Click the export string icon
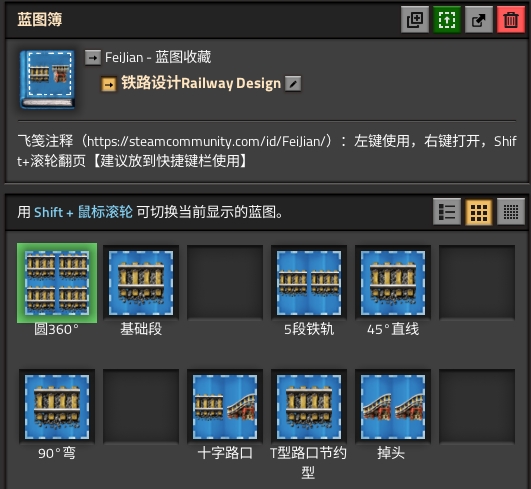 479,20
